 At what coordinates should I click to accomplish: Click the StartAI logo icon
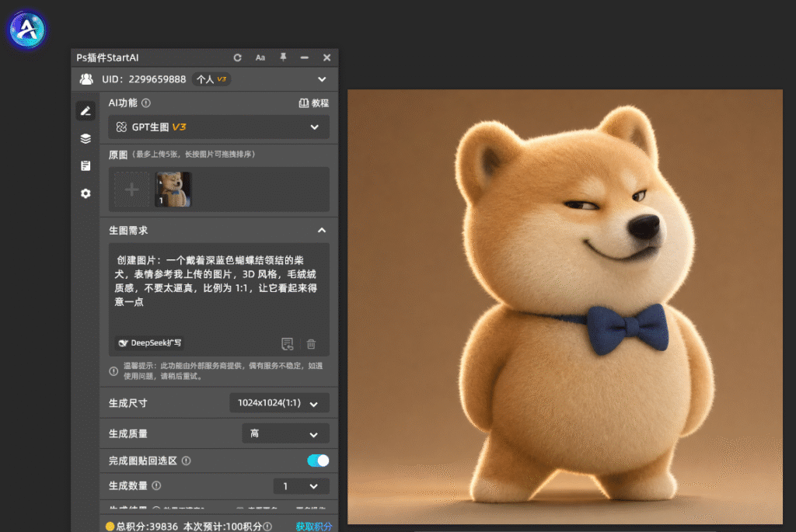click(x=27, y=30)
